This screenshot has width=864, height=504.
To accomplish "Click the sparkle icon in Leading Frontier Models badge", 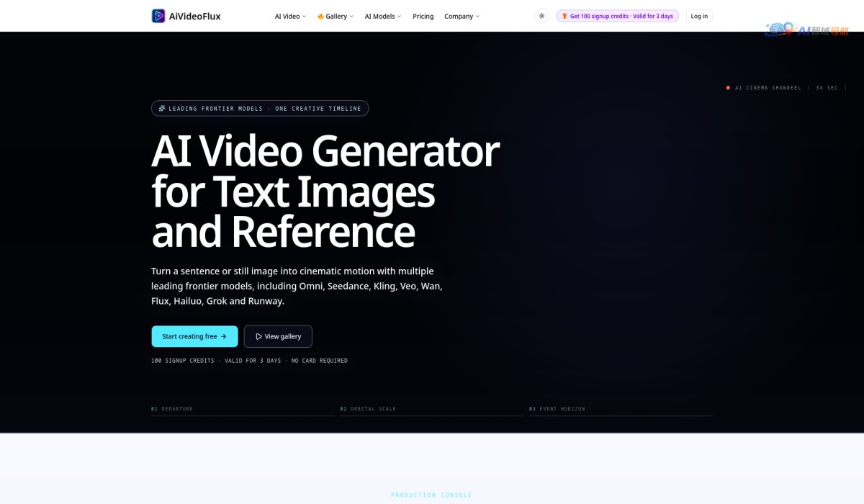I will tap(162, 109).
